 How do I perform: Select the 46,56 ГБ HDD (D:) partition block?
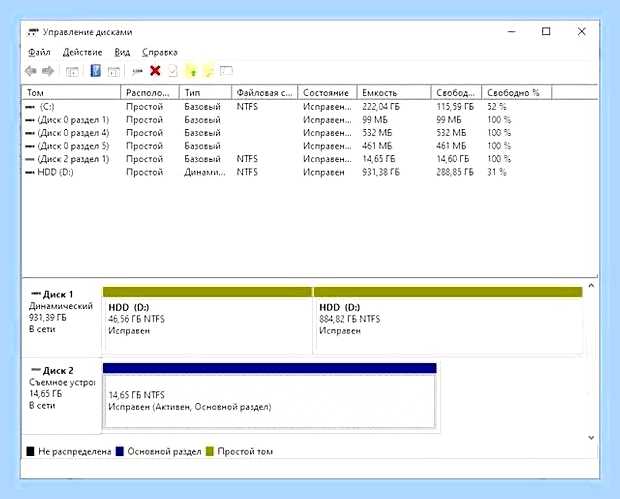[x=207, y=320]
